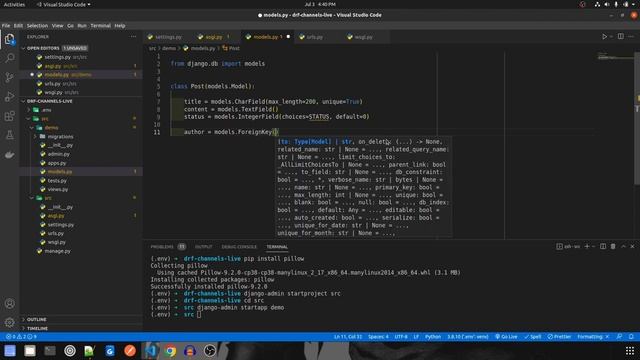Open the Terminal menu
The width and height of the screenshot is (640, 360).
[x=100, y=25]
